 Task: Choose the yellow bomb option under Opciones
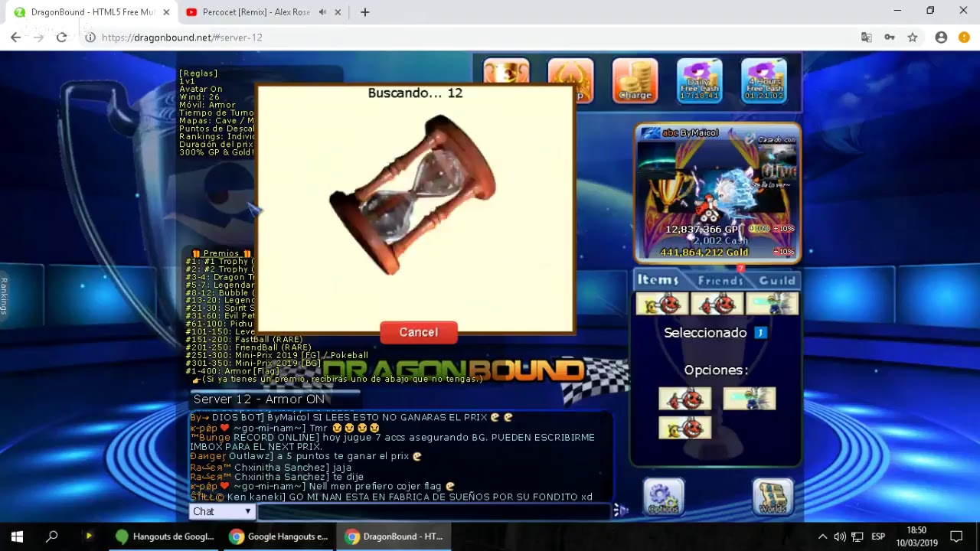[x=684, y=428]
